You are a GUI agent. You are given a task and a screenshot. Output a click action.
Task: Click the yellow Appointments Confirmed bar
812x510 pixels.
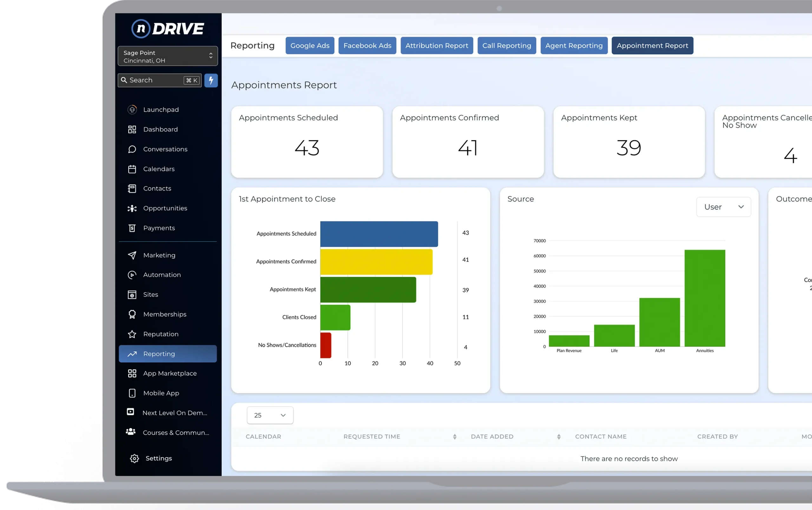[x=376, y=262]
